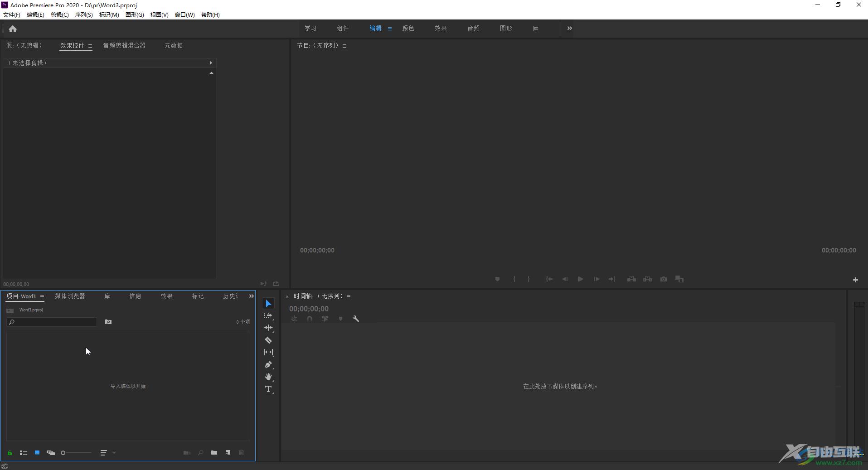Open Editing workspace menu icon

tap(390, 29)
